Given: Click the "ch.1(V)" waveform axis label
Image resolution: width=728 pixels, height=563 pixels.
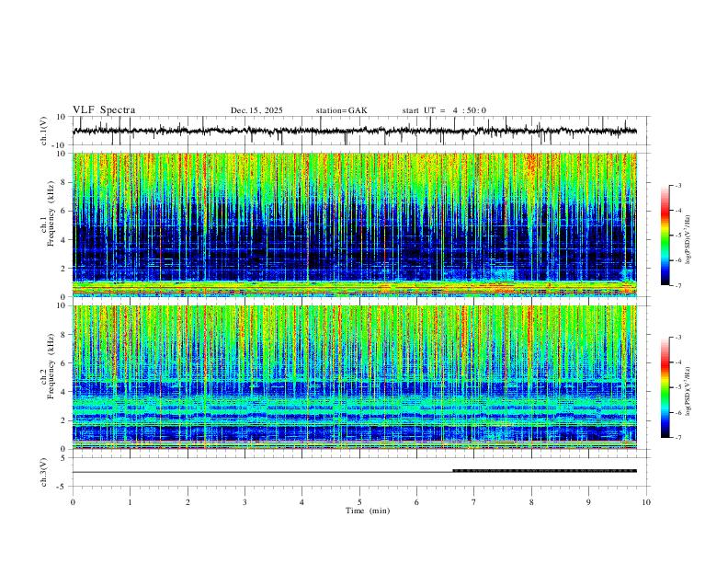Looking at the screenshot, I should [x=44, y=131].
